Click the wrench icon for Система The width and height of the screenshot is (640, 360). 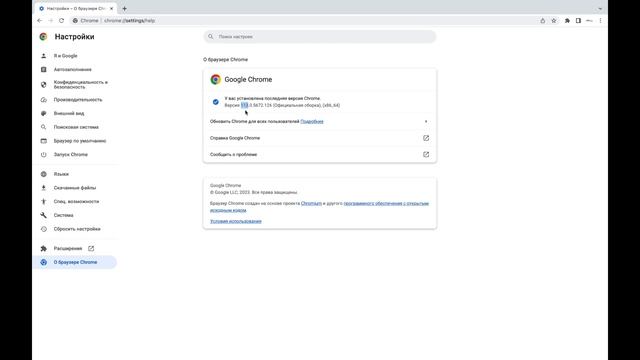[x=44, y=215]
